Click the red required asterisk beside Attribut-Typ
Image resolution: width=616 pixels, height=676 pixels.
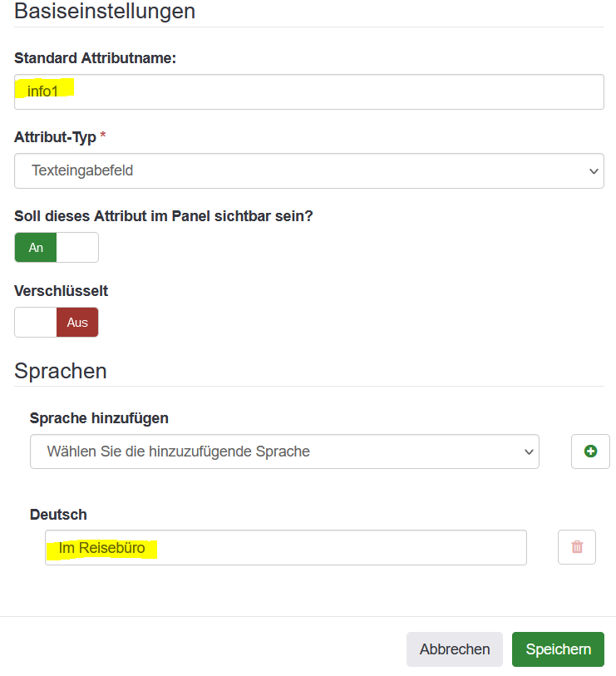[103, 136]
